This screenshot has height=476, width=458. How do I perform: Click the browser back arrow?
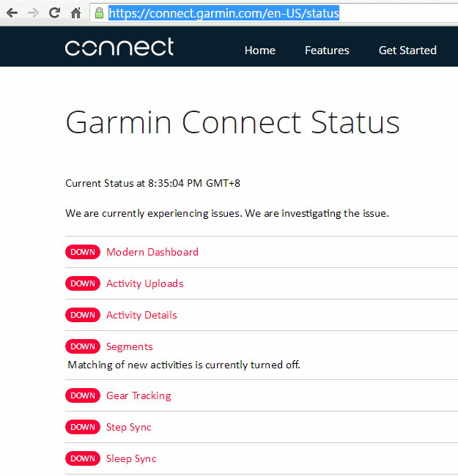[12, 13]
